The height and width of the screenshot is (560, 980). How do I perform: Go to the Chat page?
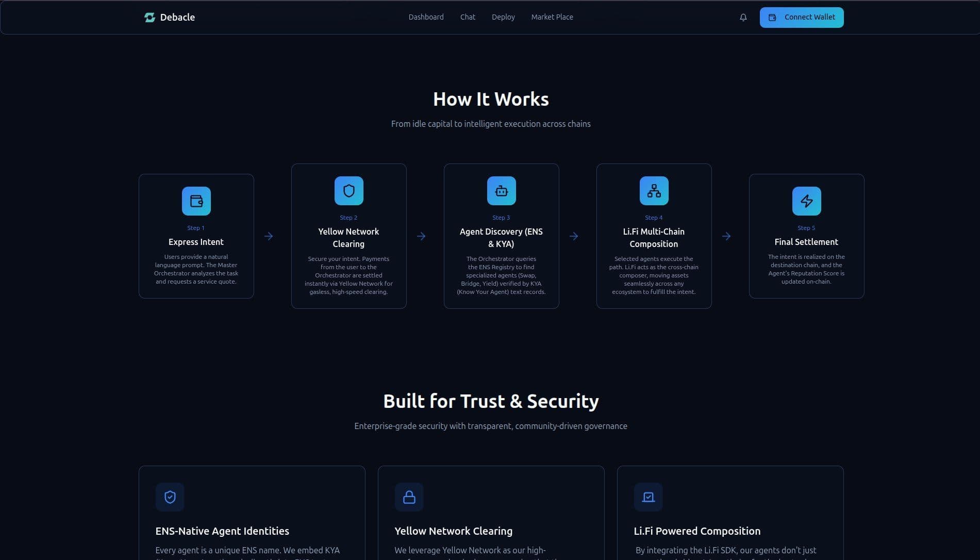click(x=468, y=17)
